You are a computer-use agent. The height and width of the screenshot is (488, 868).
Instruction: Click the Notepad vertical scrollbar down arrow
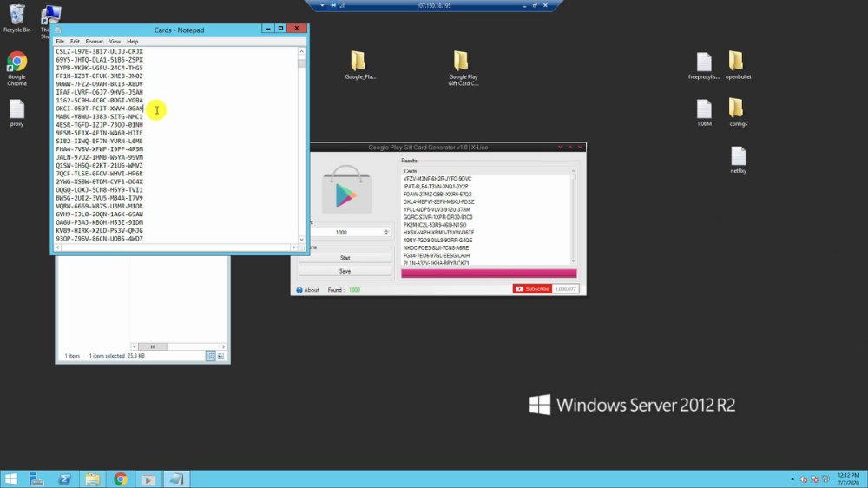point(302,240)
